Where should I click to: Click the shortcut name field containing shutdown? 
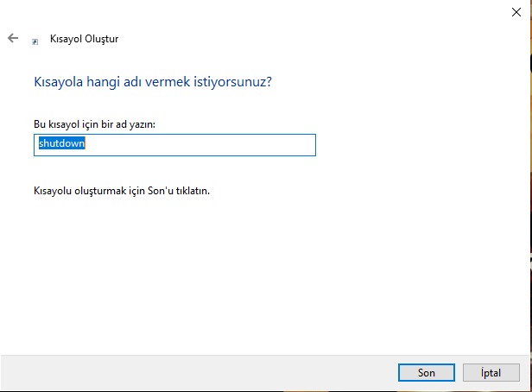[x=174, y=145]
